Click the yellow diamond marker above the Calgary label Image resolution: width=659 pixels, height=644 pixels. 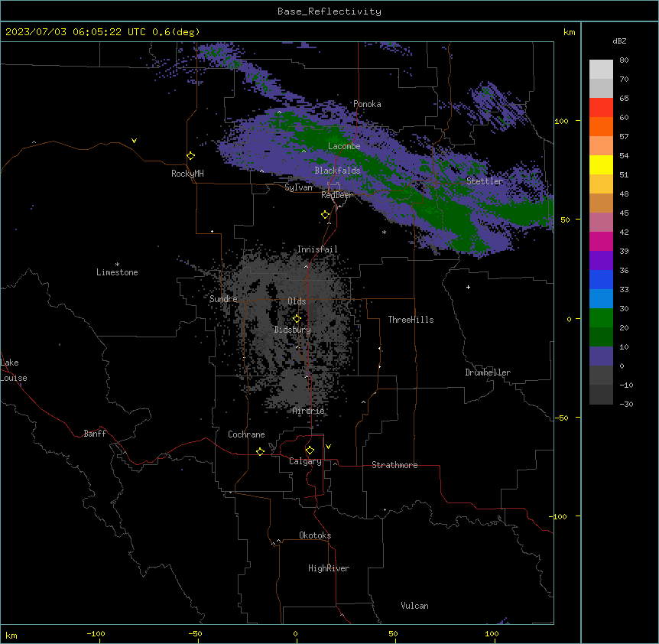pyautogui.click(x=310, y=450)
